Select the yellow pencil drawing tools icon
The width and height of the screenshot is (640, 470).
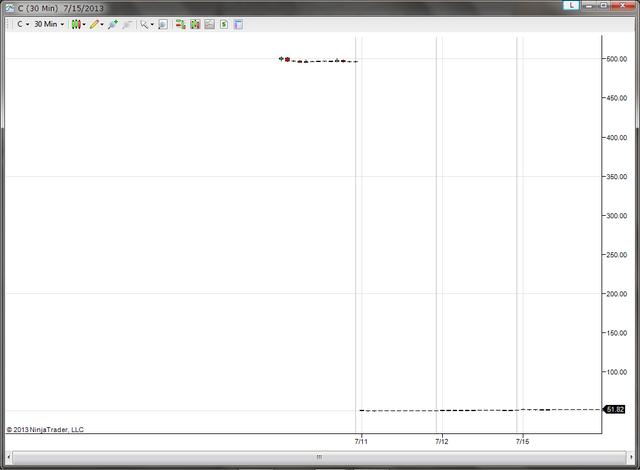click(94, 24)
